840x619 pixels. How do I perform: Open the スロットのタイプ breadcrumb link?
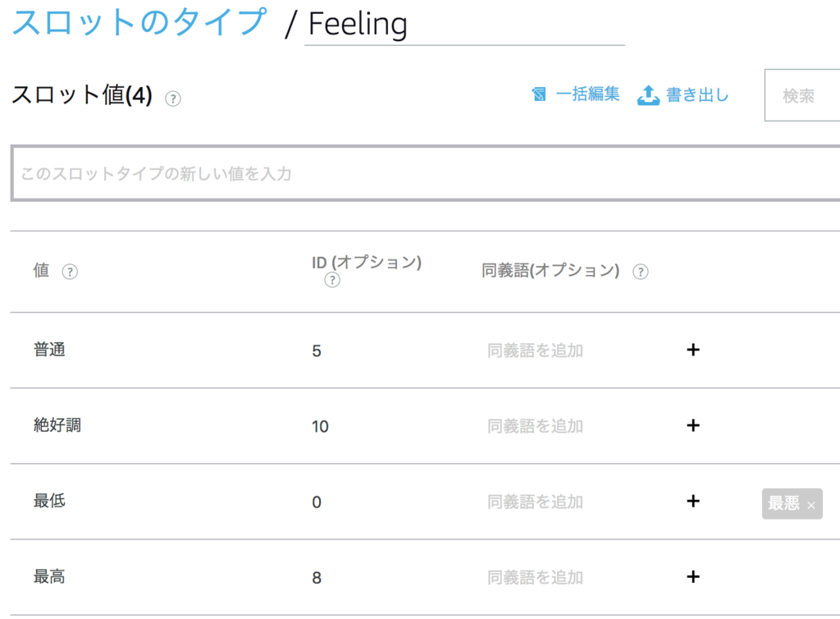point(139,23)
